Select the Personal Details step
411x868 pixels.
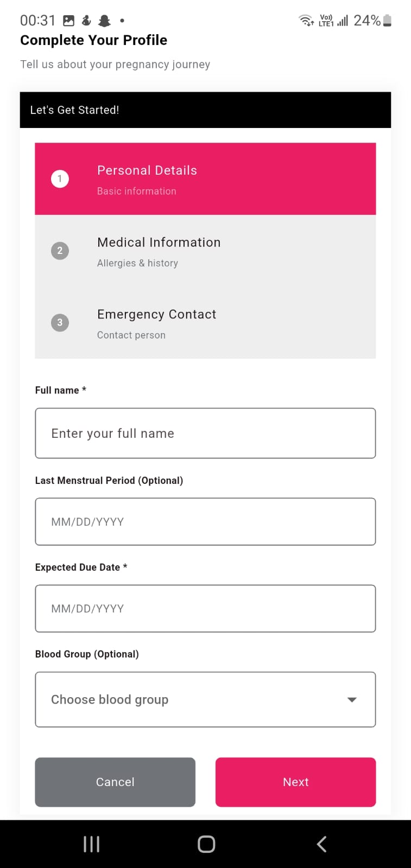pos(205,178)
